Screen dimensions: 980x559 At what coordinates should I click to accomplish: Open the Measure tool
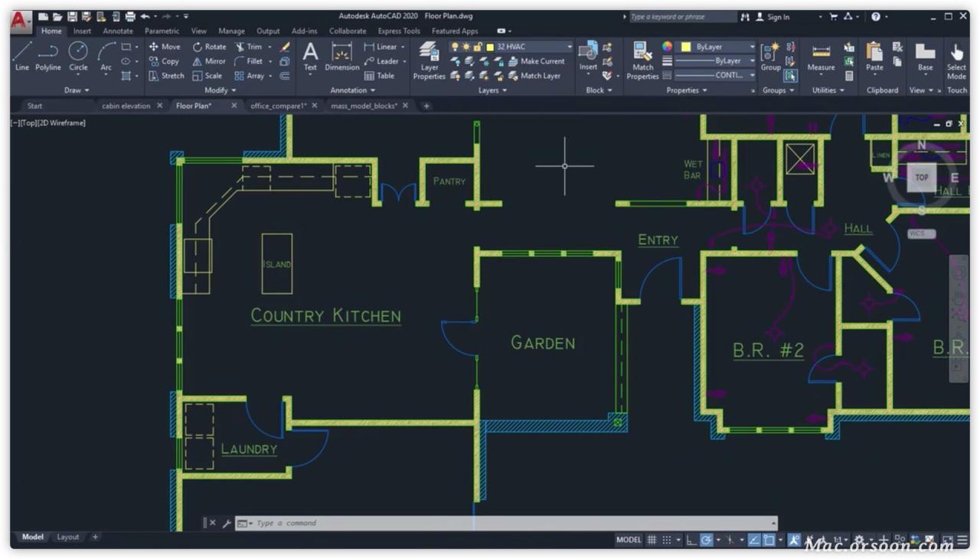coord(821,54)
